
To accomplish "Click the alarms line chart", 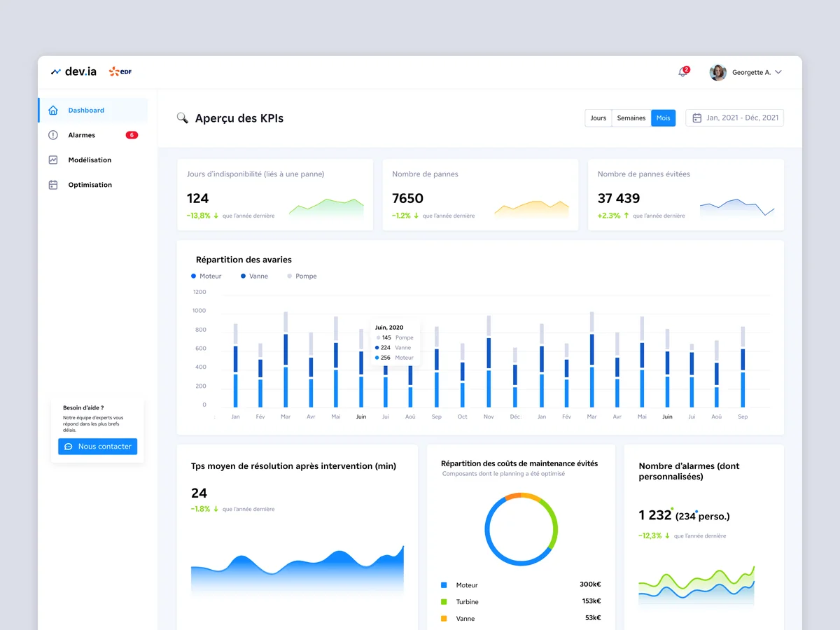I will click(696, 585).
